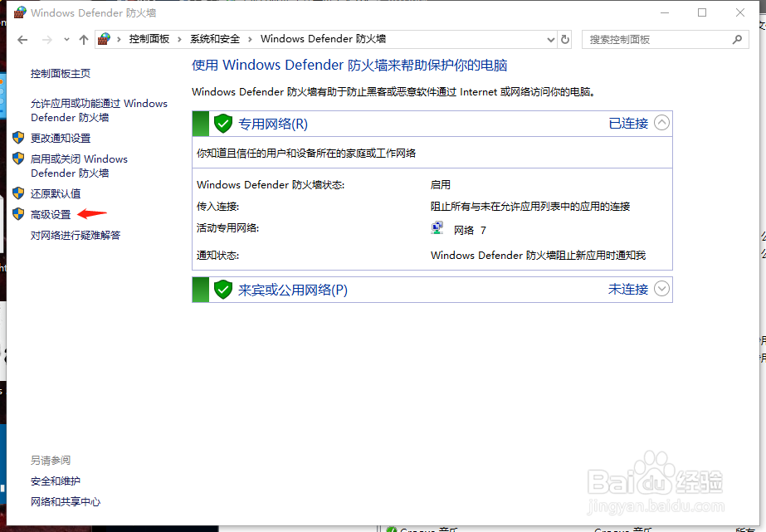Image resolution: width=766 pixels, height=532 pixels.
Task: Click 还原默认值 link
Action: (x=56, y=194)
